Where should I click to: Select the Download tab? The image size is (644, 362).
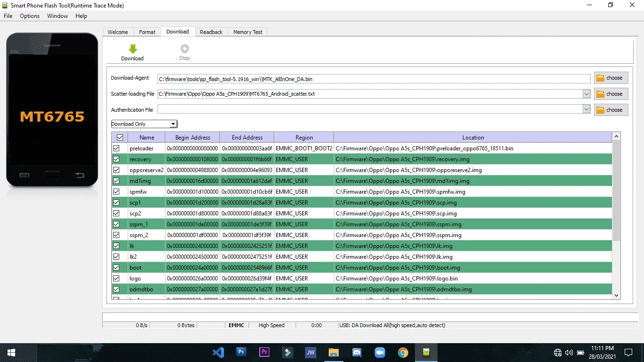(178, 32)
